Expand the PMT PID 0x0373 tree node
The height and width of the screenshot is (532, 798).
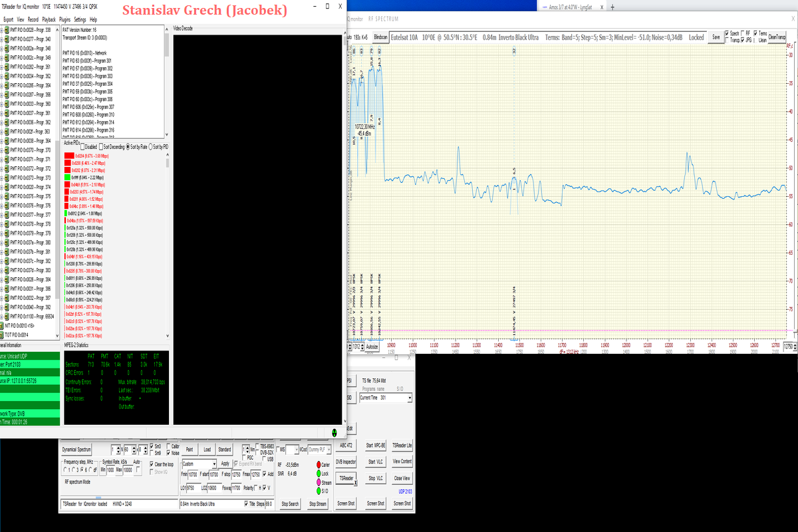coord(2,178)
